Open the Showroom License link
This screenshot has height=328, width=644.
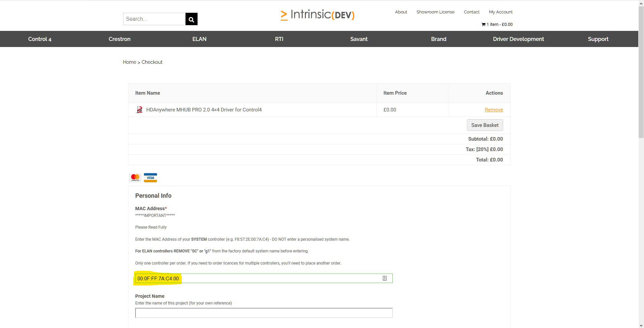point(435,12)
